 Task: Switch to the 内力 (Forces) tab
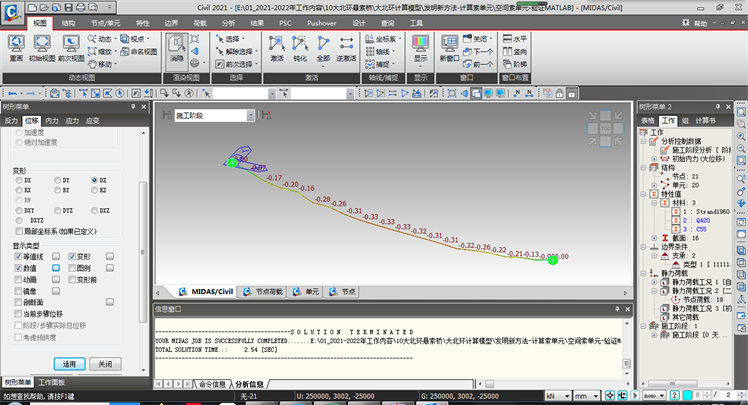click(51, 120)
